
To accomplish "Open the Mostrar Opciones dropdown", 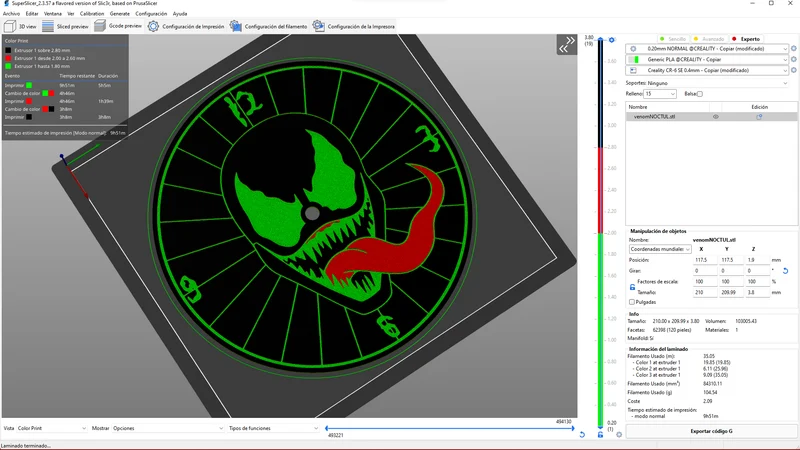I will (x=168, y=428).
